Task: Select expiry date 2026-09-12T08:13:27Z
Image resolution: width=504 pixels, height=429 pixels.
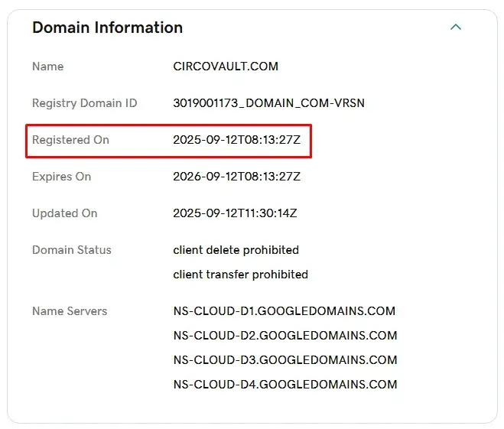Action: pos(236,177)
